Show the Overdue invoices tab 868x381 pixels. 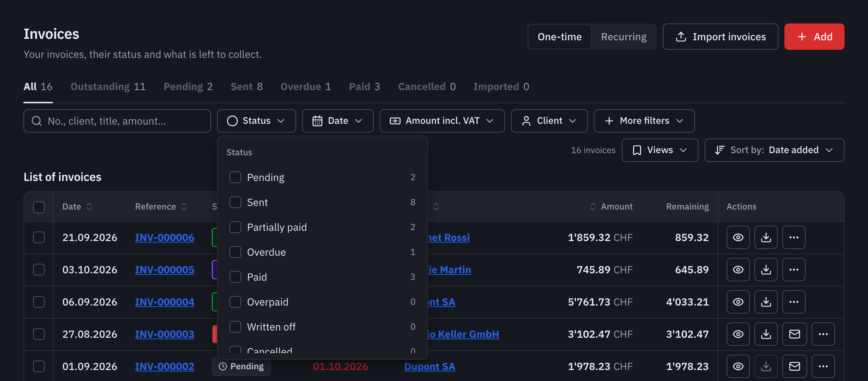point(306,87)
